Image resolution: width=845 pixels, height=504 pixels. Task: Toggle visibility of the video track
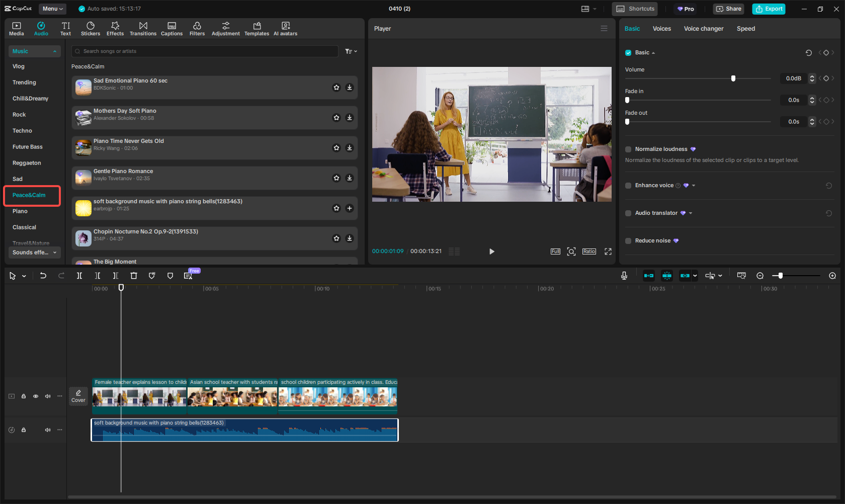pos(36,396)
